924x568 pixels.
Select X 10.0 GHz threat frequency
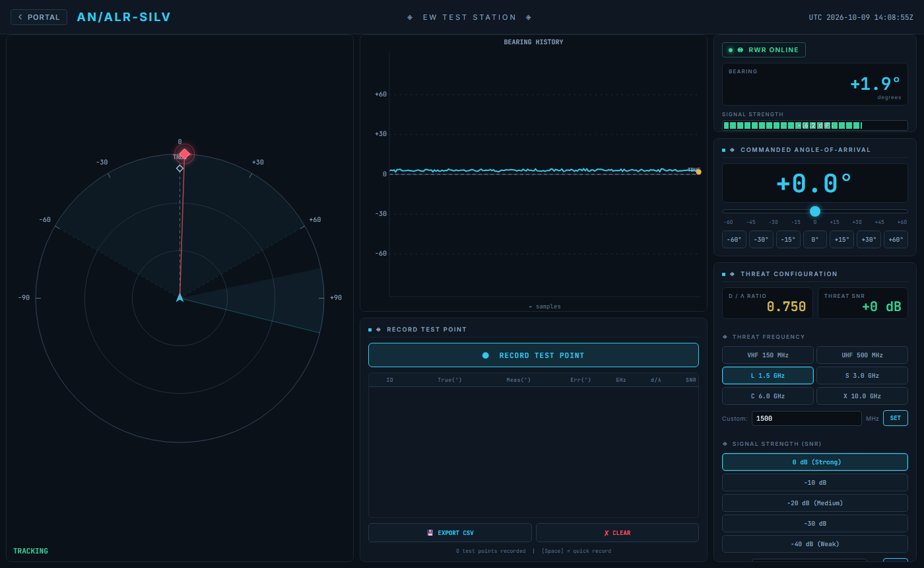coord(862,396)
